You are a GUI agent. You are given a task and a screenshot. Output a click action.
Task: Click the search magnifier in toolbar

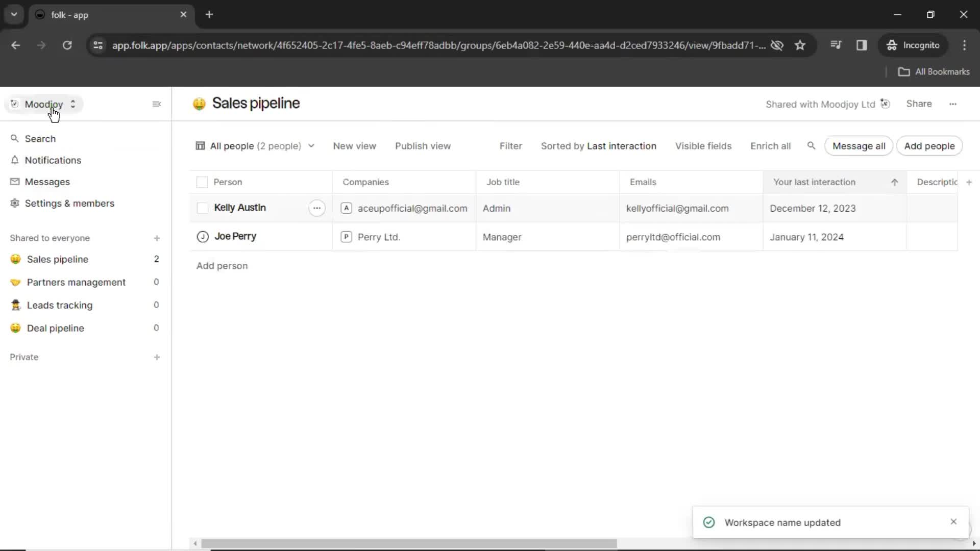[811, 146]
